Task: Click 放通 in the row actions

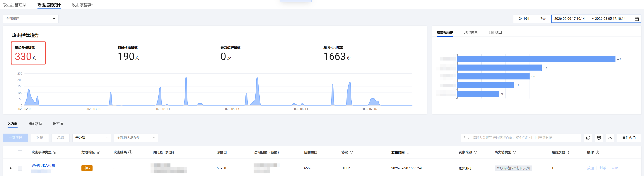Action: point(590,168)
